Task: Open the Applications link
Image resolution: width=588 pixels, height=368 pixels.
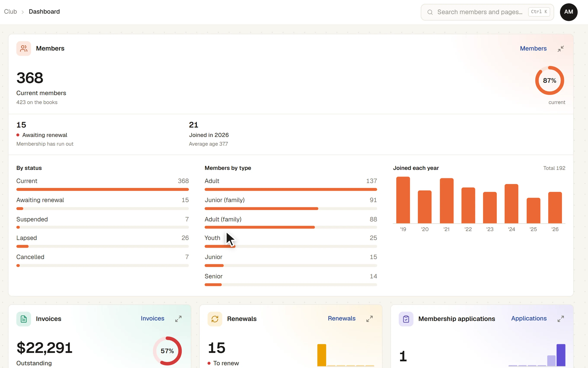Action: (529, 318)
